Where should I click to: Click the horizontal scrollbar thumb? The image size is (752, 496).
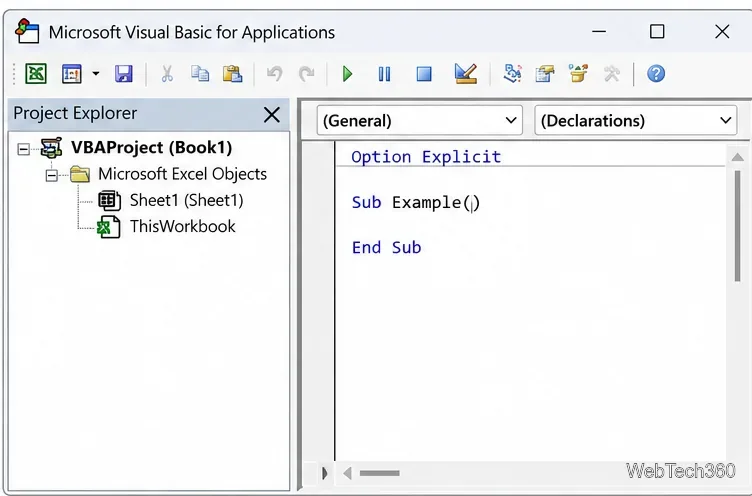tap(379, 473)
